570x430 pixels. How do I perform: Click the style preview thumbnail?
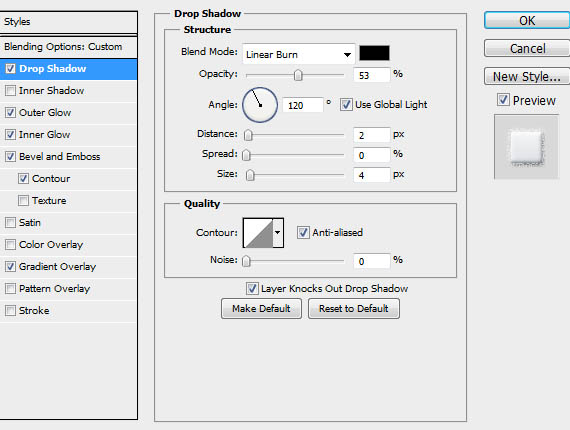pos(526,146)
